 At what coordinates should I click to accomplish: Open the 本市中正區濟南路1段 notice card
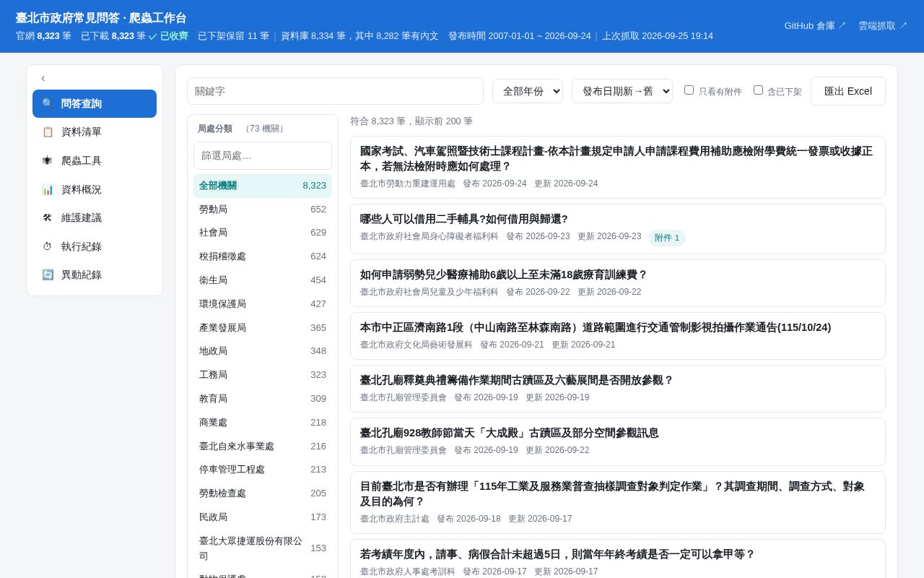(618, 336)
